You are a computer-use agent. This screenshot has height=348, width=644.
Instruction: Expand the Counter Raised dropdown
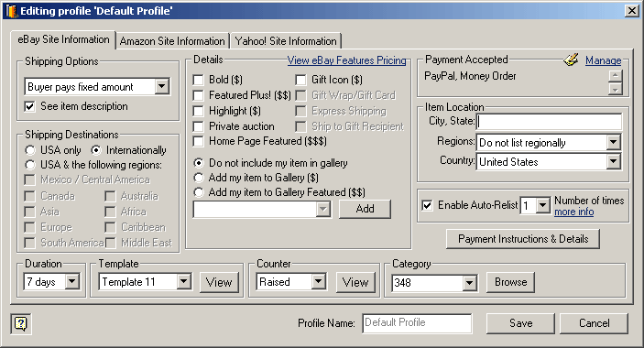click(x=318, y=282)
